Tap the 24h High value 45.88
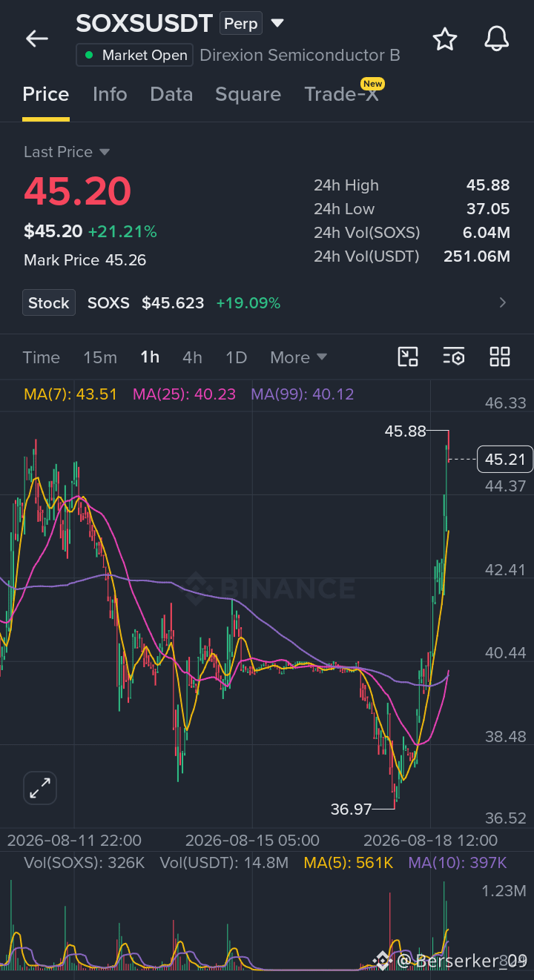Image resolution: width=534 pixels, height=980 pixels. (x=488, y=185)
